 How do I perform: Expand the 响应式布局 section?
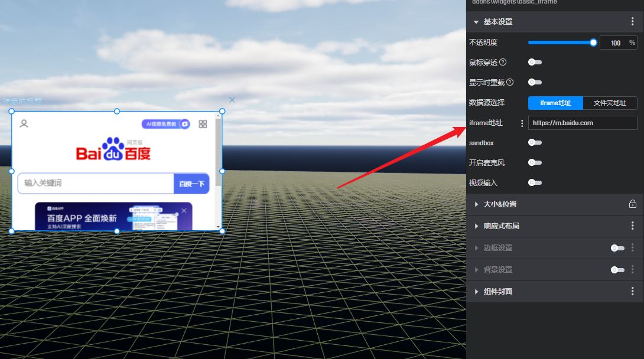pos(476,226)
